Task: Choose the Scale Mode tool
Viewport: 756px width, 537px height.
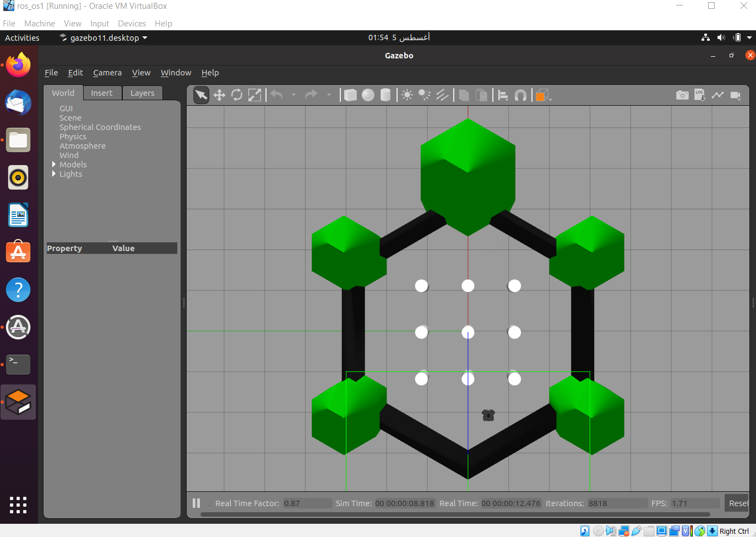Action: pyautogui.click(x=254, y=95)
